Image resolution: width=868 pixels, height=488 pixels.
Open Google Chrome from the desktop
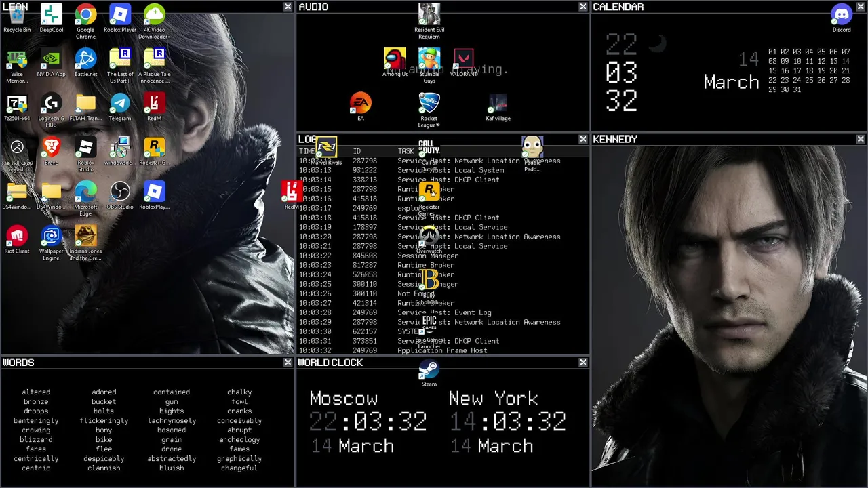pos(85,22)
